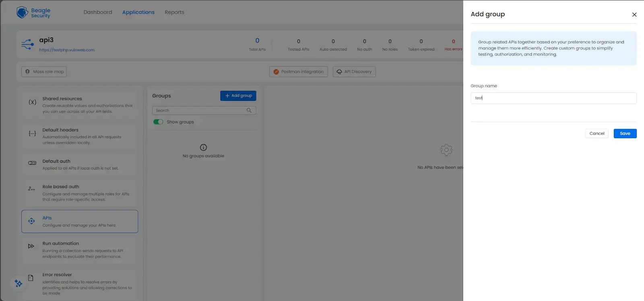This screenshot has height=301, width=644.
Task: Click the Group name input field
Action: [x=553, y=98]
